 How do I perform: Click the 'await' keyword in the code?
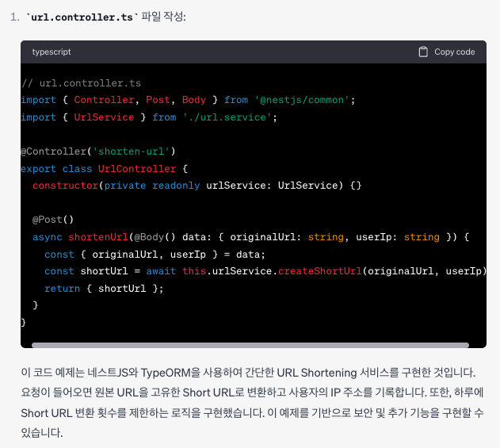click(161, 271)
